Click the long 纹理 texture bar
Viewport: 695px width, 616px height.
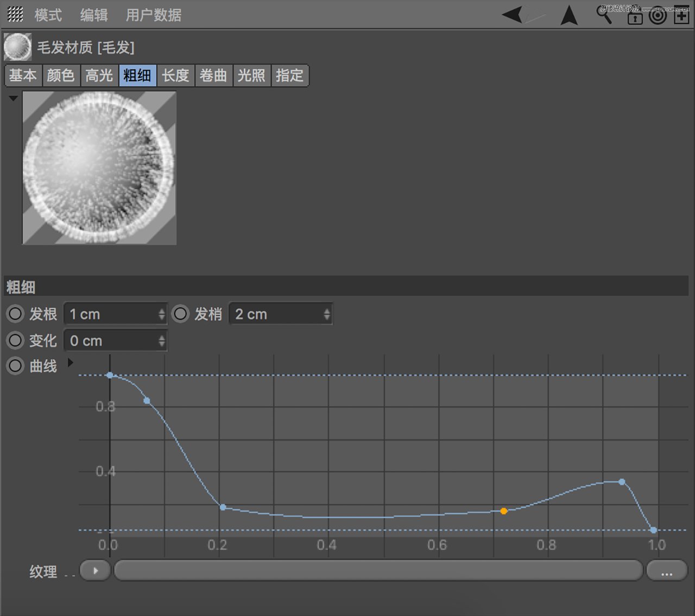pyautogui.click(x=378, y=570)
